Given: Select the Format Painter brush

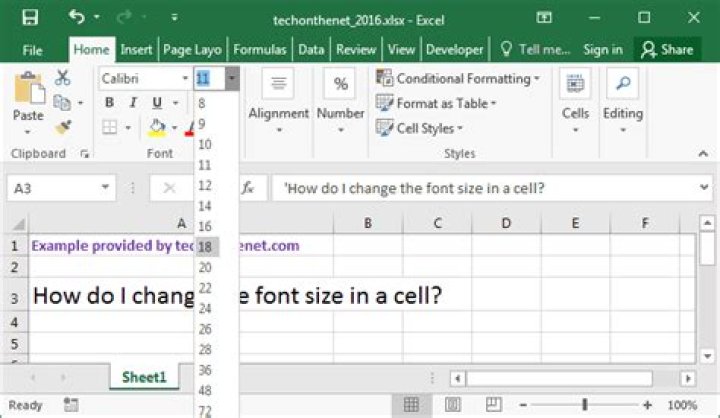Looking at the screenshot, I should [x=63, y=127].
